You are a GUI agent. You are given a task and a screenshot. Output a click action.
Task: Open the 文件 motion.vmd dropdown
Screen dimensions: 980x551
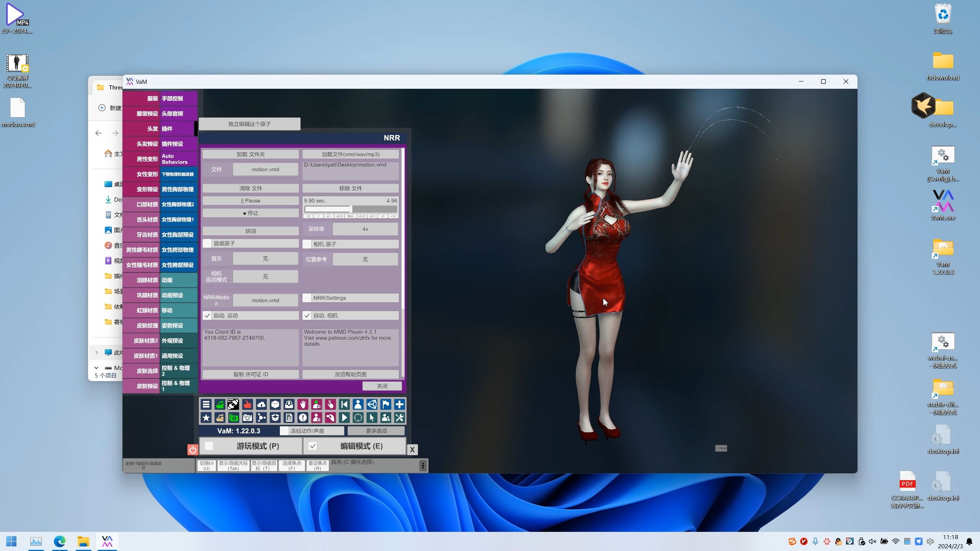tap(265, 170)
